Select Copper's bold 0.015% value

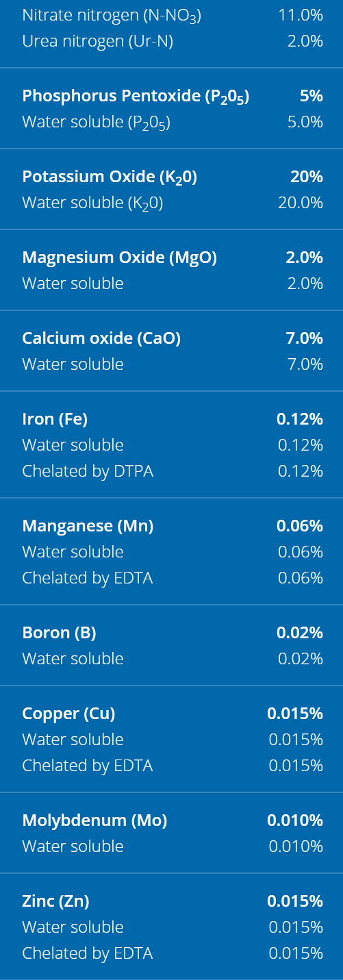point(295,714)
